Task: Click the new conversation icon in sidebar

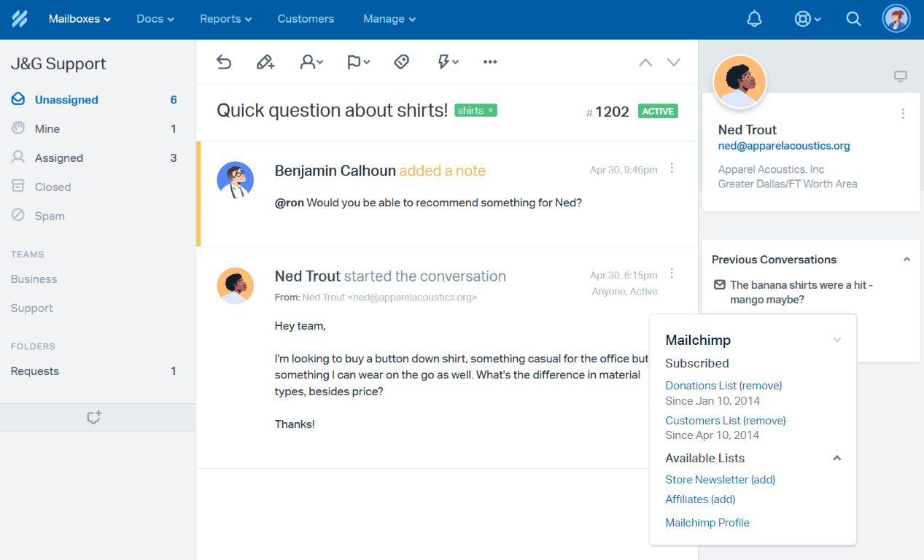Action: point(94,418)
